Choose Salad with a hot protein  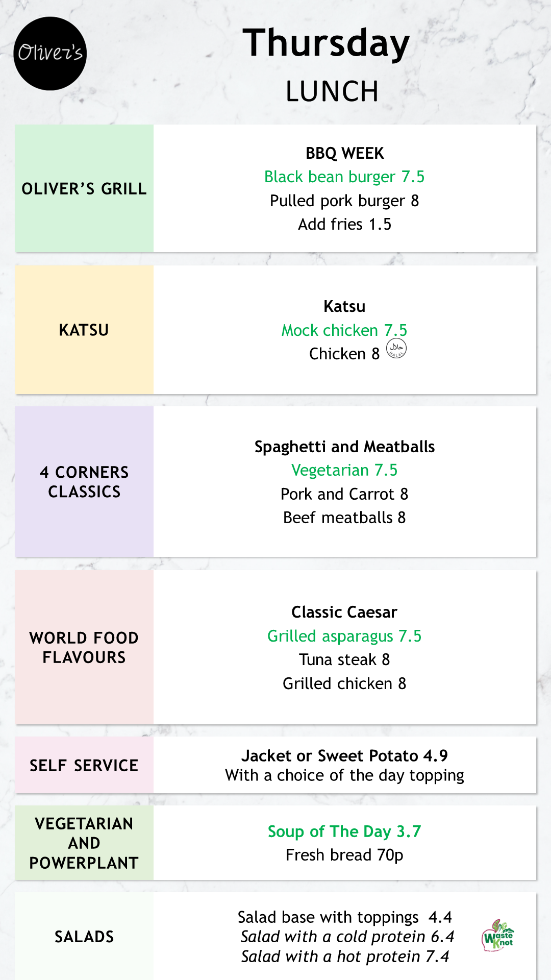pyautogui.click(x=345, y=957)
